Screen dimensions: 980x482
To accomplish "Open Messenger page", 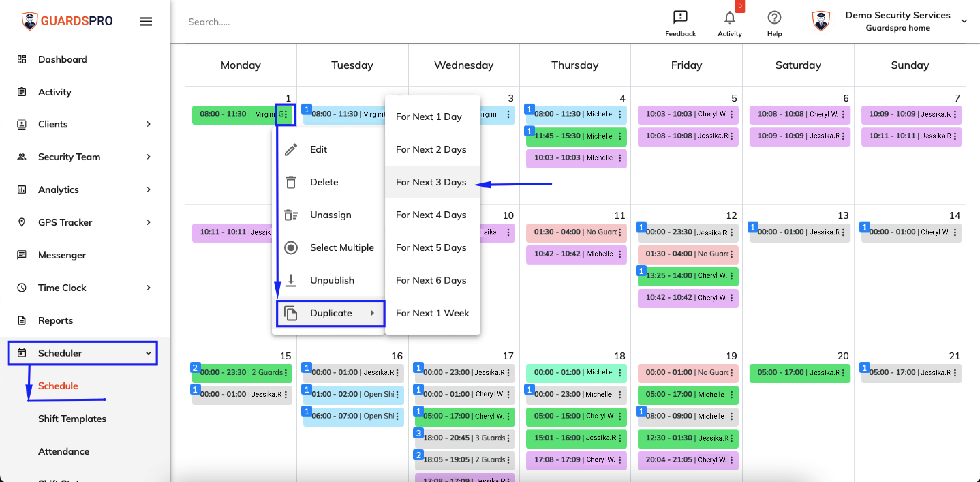I will click(62, 255).
